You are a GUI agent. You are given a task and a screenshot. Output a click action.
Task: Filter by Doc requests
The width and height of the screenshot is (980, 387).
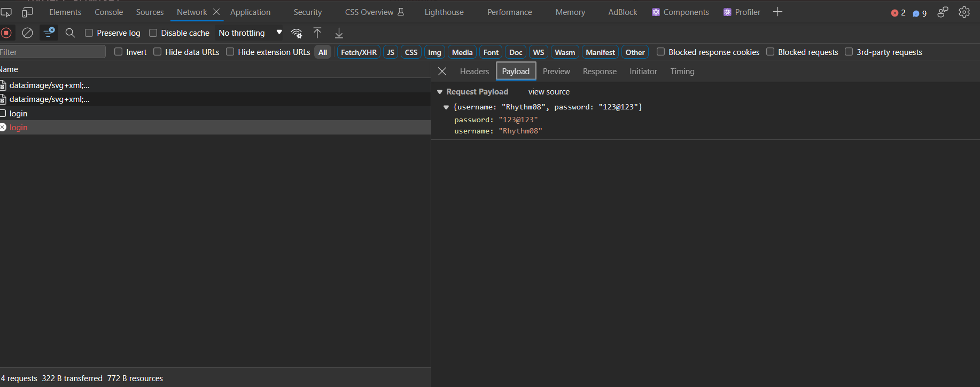click(x=516, y=52)
